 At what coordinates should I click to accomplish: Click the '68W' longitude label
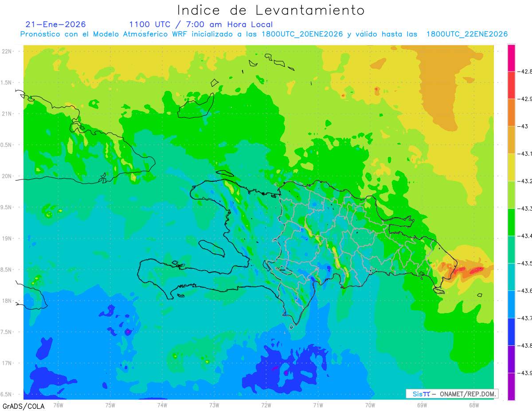click(474, 405)
